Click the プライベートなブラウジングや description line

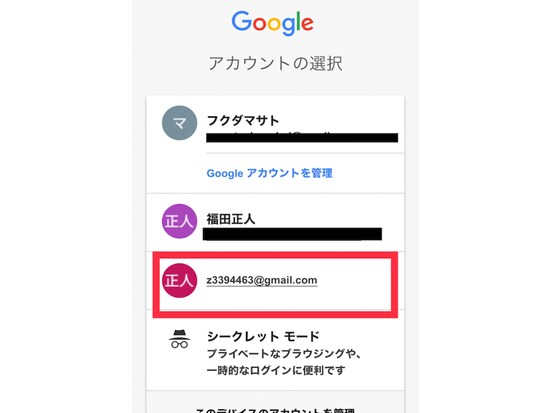283,353
